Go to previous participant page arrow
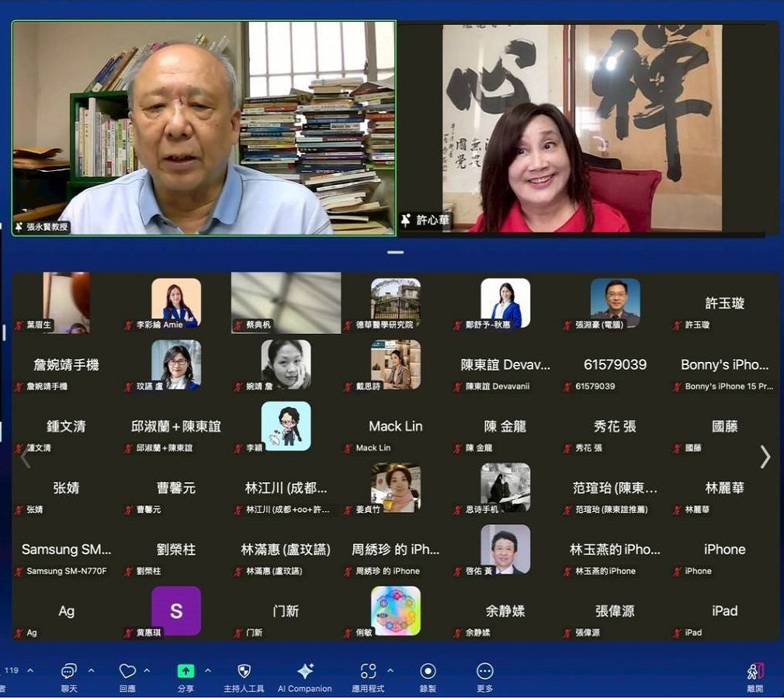 pos(26,457)
